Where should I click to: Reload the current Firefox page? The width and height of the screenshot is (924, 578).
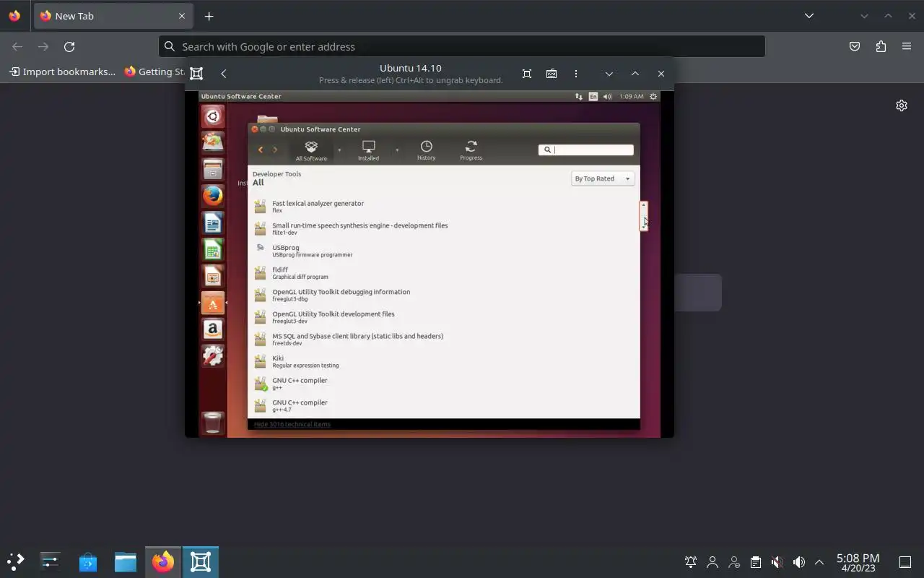pyautogui.click(x=69, y=46)
